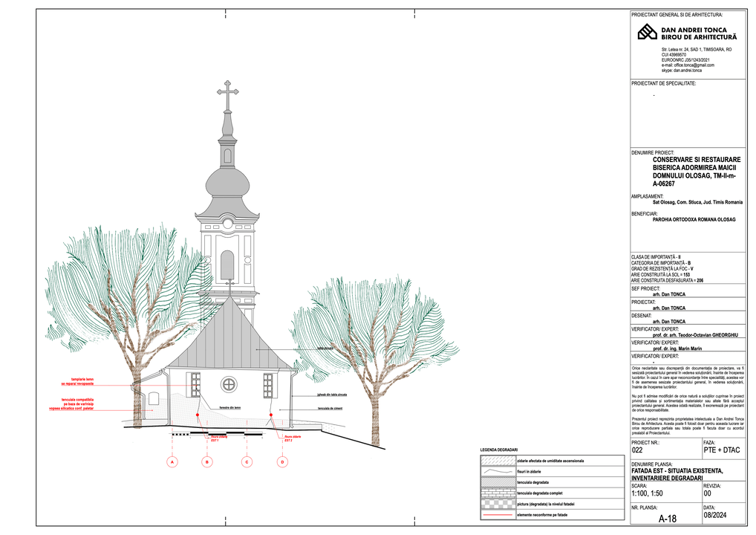Click the 'zidarie afectata de umiditate' hatch swatch
The height and width of the screenshot is (535, 756).
tap(497, 461)
